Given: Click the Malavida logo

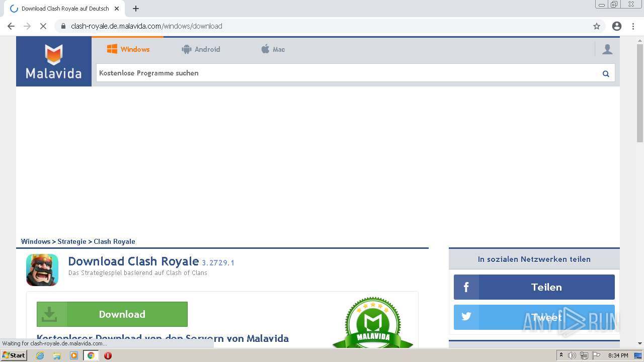Looking at the screenshot, I should [x=54, y=61].
